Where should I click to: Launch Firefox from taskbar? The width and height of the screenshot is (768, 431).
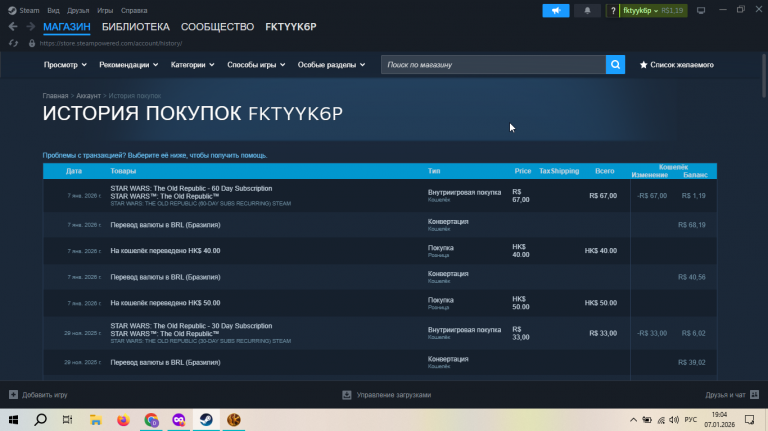(x=123, y=420)
